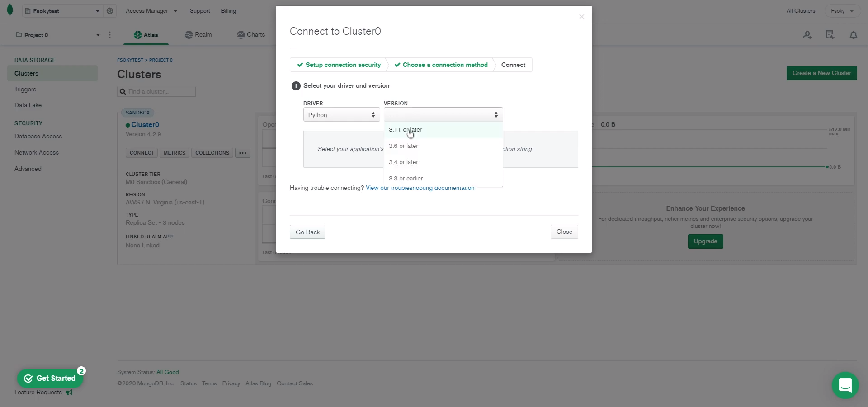Viewport: 868px width, 407px height.
Task: Open the Python driver dropdown
Action: 342,115
